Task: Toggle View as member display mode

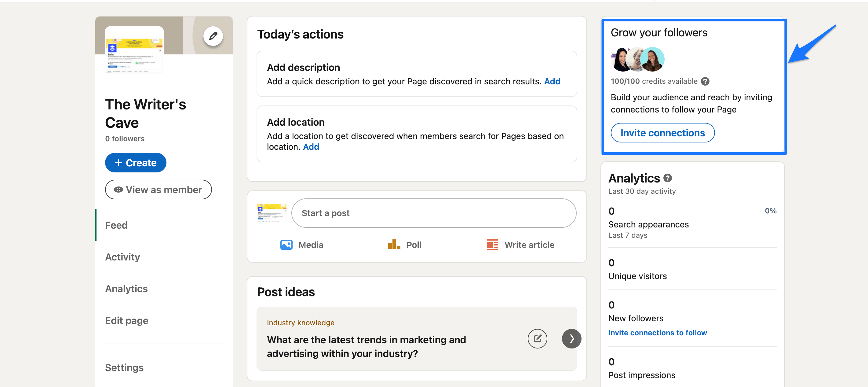Action: click(x=157, y=189)
